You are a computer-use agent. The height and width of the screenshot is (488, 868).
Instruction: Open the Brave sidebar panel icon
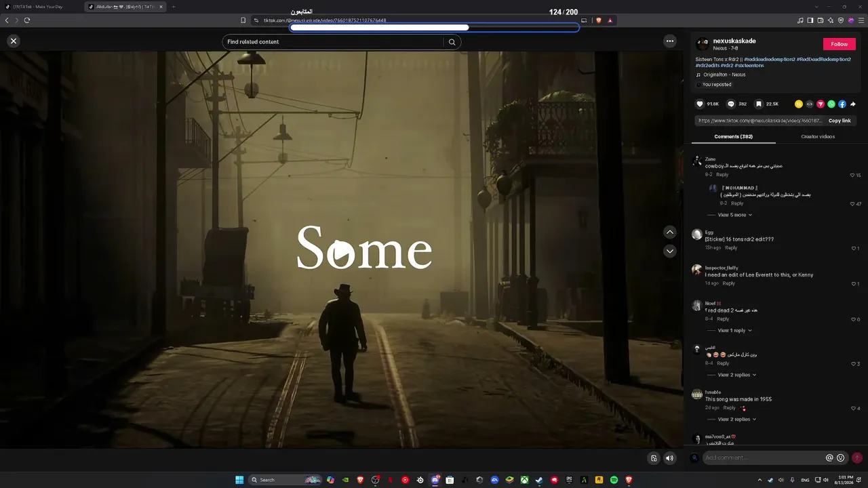point(810,20)
